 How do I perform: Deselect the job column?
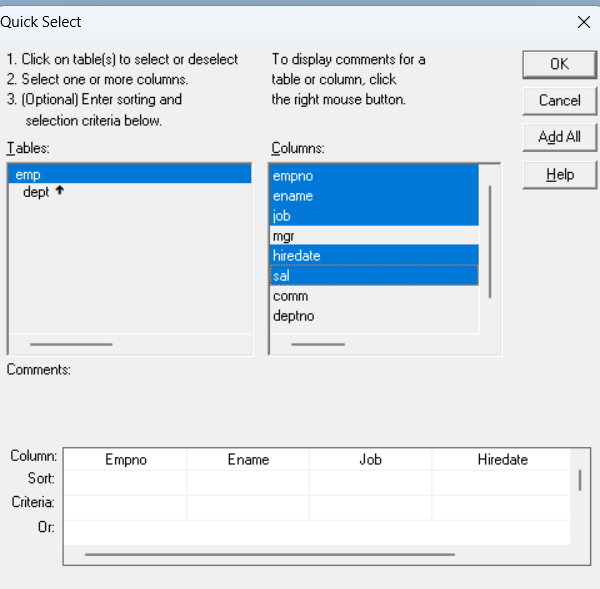pos(374,215)
